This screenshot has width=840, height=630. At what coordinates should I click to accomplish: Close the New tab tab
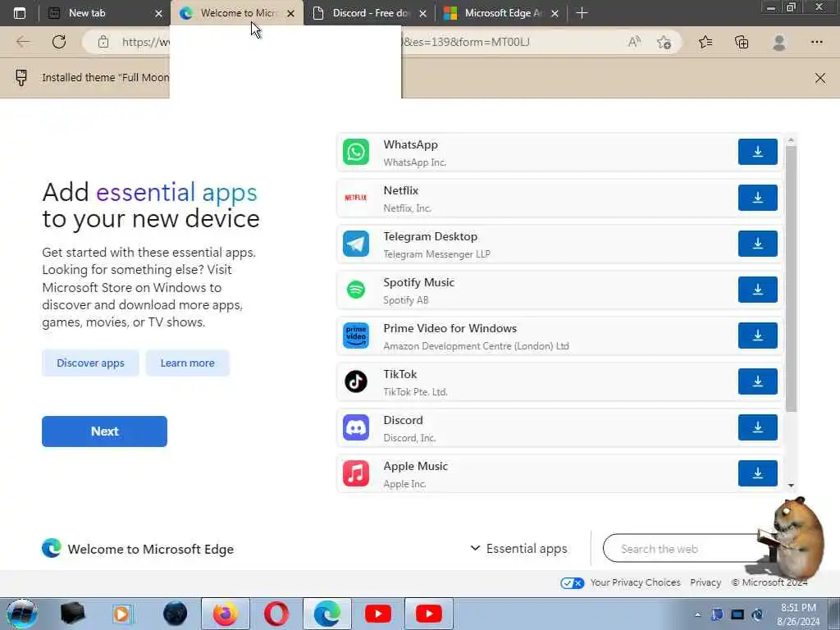(x=158, y=13)
